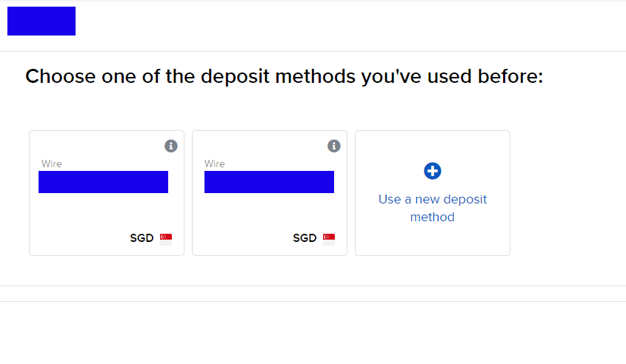The width and height of the screenshot is (626, 364).
Task: Click the word "method" under the plus icon
Action: coord(433,218)
